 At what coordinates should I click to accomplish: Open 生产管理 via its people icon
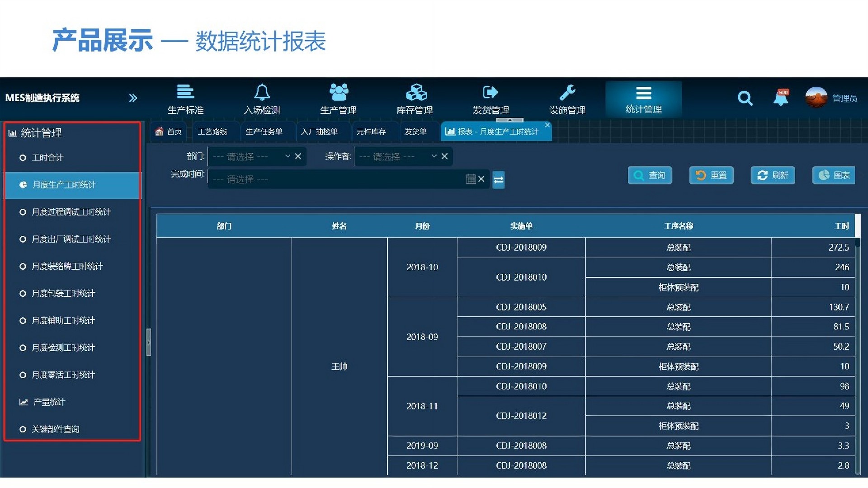[x=338, y=93]
